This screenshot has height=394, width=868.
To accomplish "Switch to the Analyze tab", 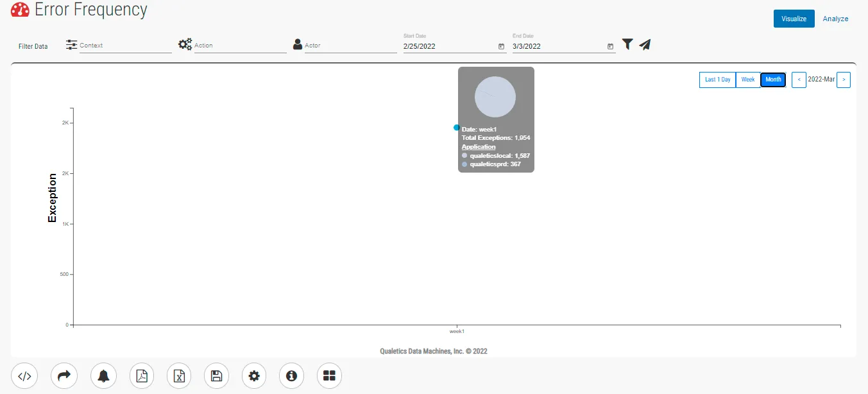I will coord(835,19).
